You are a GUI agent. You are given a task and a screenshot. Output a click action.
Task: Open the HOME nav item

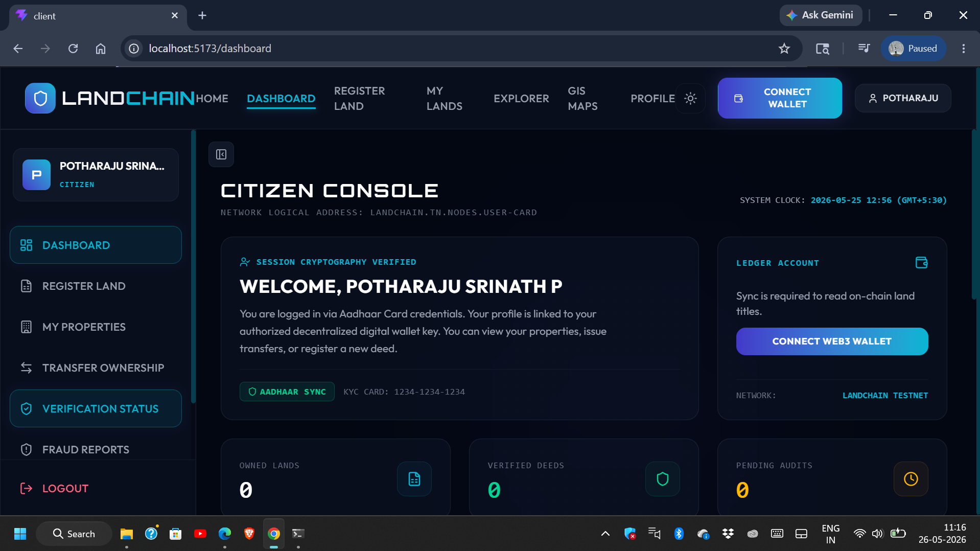[212, 99]
